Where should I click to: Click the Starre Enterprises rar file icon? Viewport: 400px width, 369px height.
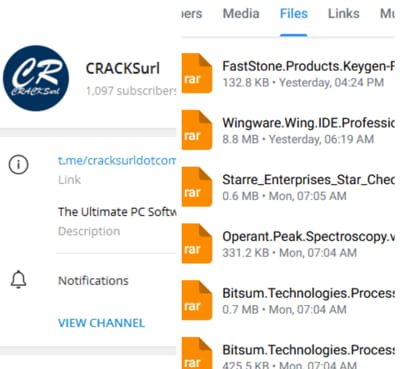[197, 187]
